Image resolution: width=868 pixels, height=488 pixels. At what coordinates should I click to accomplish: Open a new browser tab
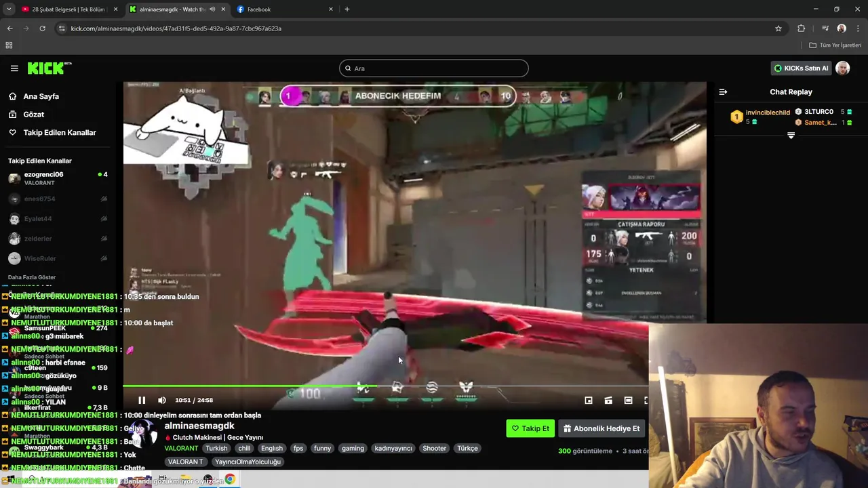pyautogui.click(x=347, y=9)
